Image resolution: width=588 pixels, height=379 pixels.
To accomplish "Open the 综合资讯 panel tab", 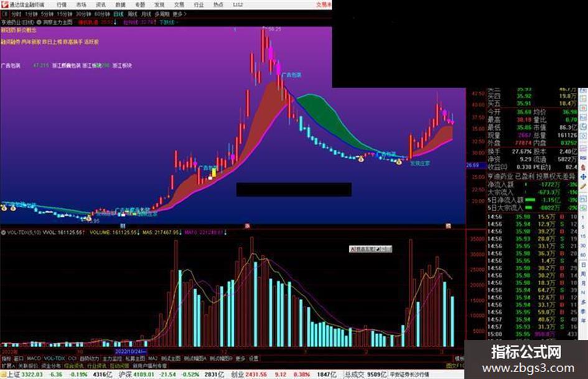I will click(74, 365).
